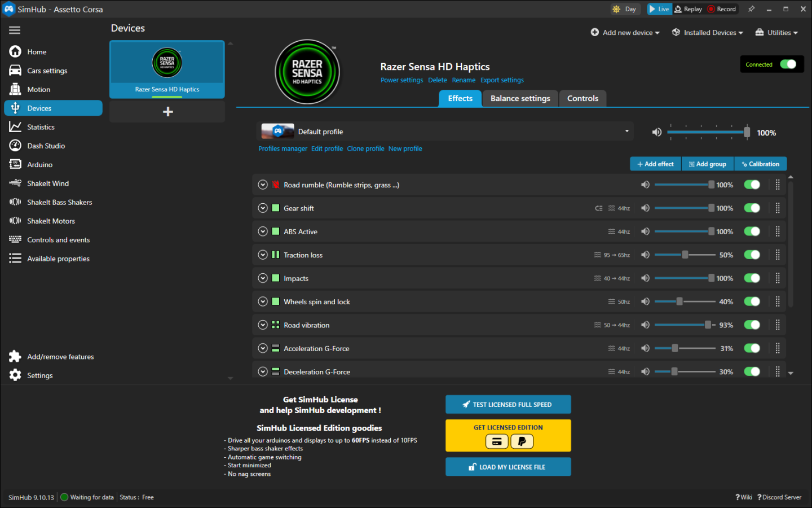Click the Add/remove features puzzle icon

pyautogui.click(x=15, y=357)
